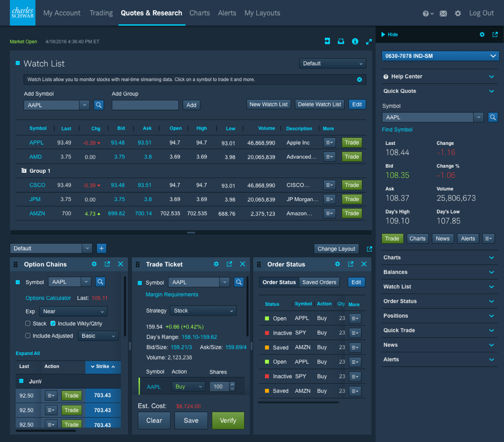Open sidebar settings gear next to Hide
The width and height of the screenshot is (504, 442).
coord(482,35)
